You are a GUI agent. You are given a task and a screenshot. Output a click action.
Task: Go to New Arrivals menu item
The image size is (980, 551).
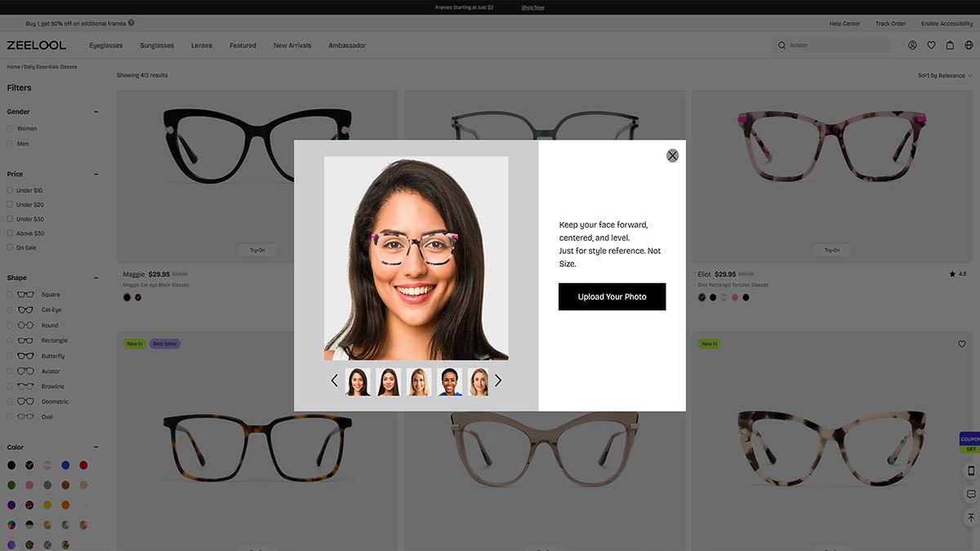[292, 46]
